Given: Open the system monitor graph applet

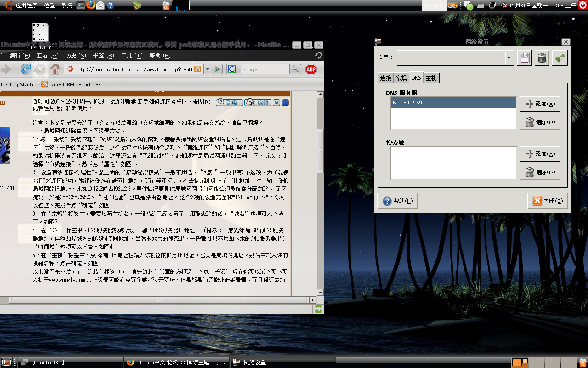Looking at the screenshot, I should 181,6.
